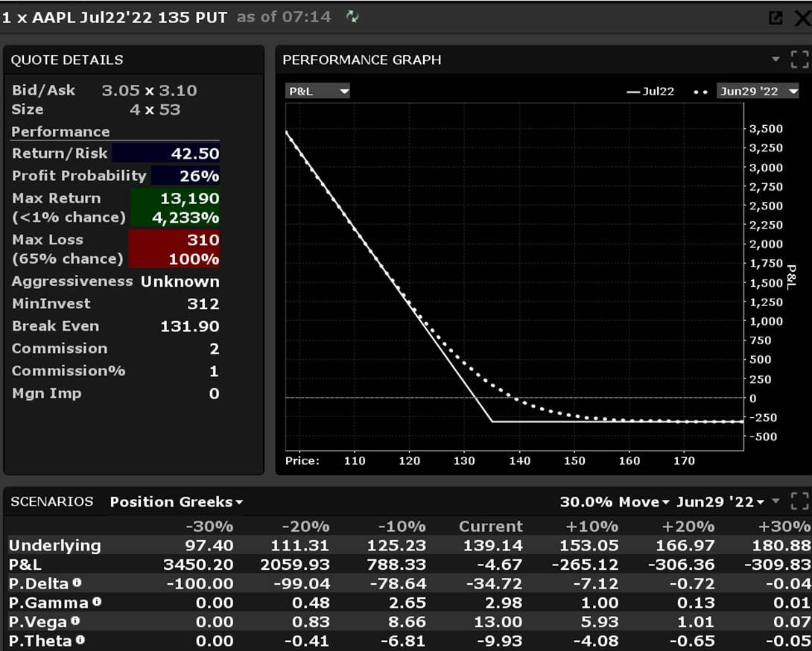Maximize the Scenarios panel
This screenshot has width=812, height=651.
799,501
